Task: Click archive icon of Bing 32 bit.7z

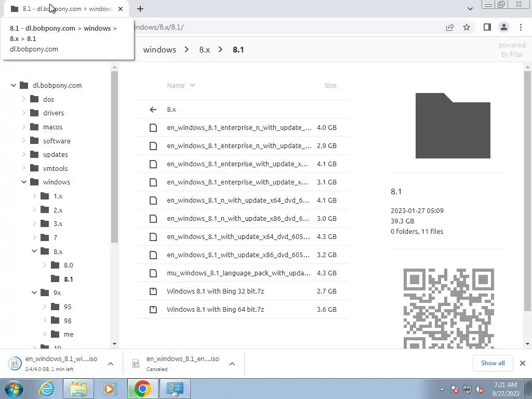Action: tap(153, 291)
